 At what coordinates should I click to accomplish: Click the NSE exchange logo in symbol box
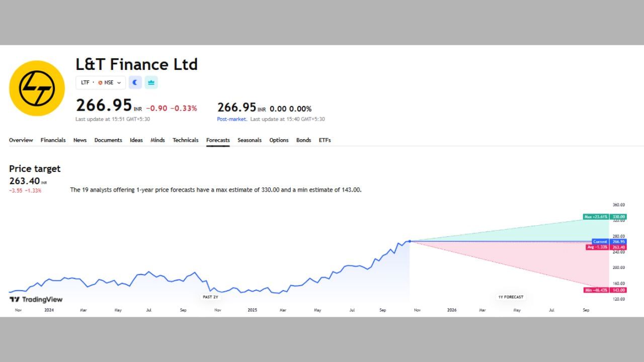tap(100, 82)
